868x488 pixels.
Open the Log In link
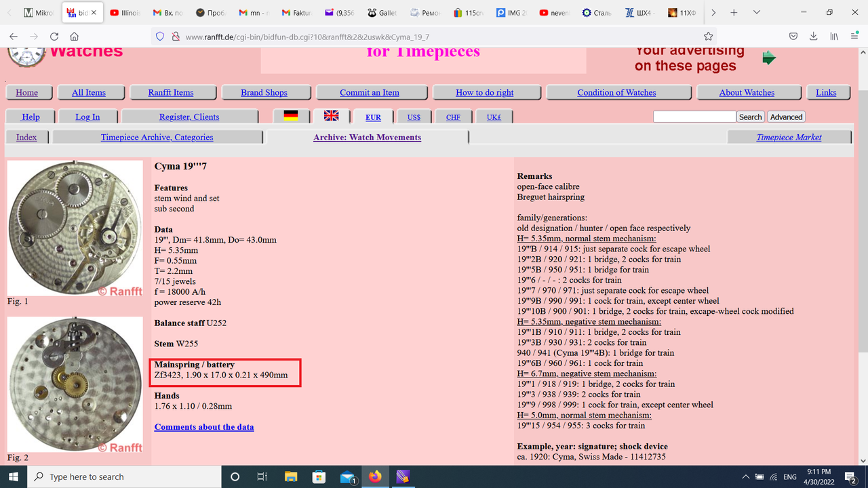(87, 117)
